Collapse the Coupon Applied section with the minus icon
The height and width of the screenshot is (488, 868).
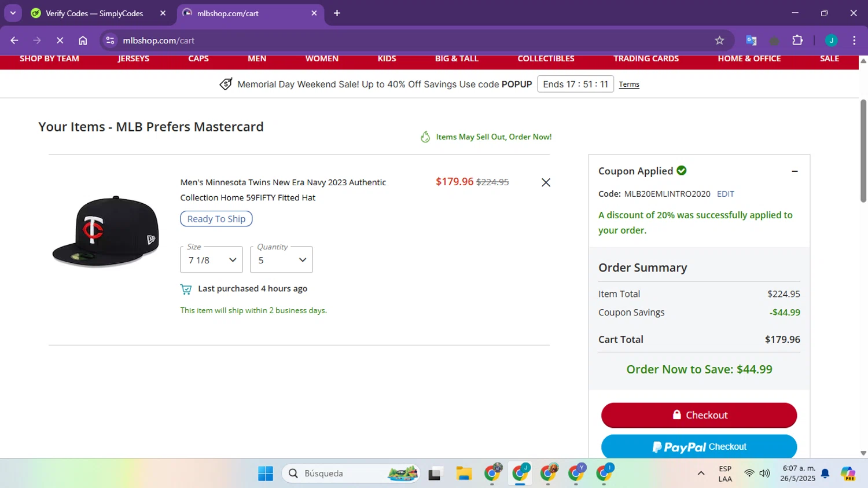tap(795, 171)
